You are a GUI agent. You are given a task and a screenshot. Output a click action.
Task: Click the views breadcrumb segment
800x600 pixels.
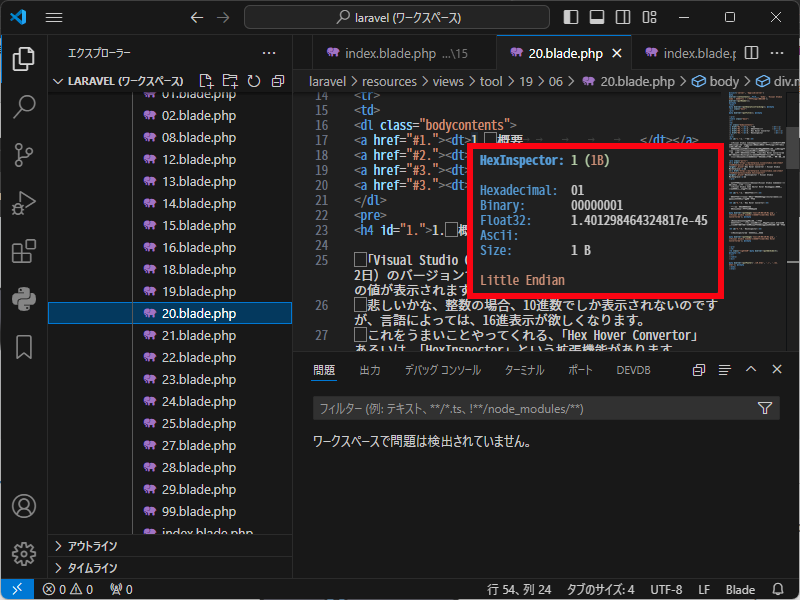pos(448,82)
